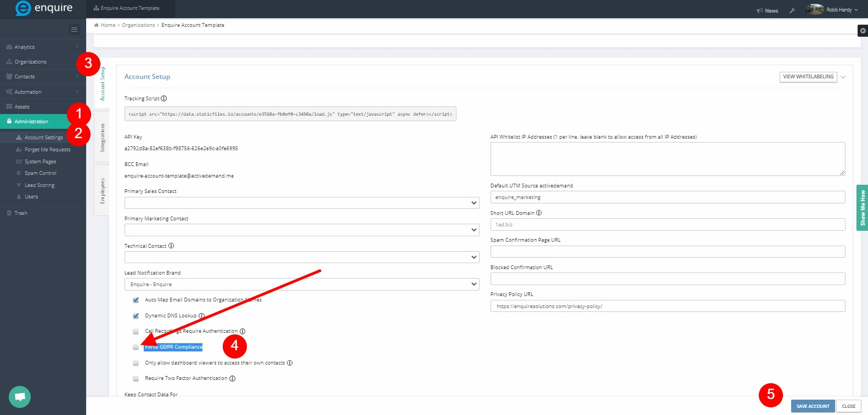868x415 pixels.
Task: Click the help icon at top right
Action: coord(863,31)
